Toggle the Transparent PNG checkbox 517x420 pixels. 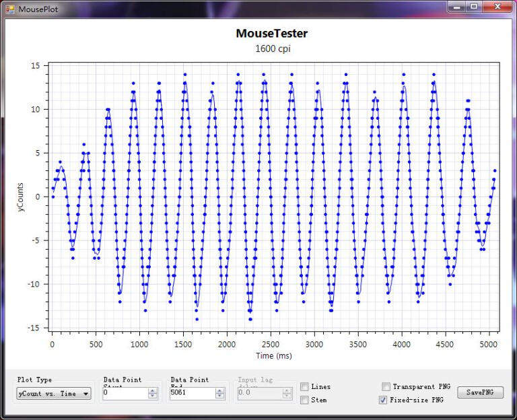coord(386,386)
